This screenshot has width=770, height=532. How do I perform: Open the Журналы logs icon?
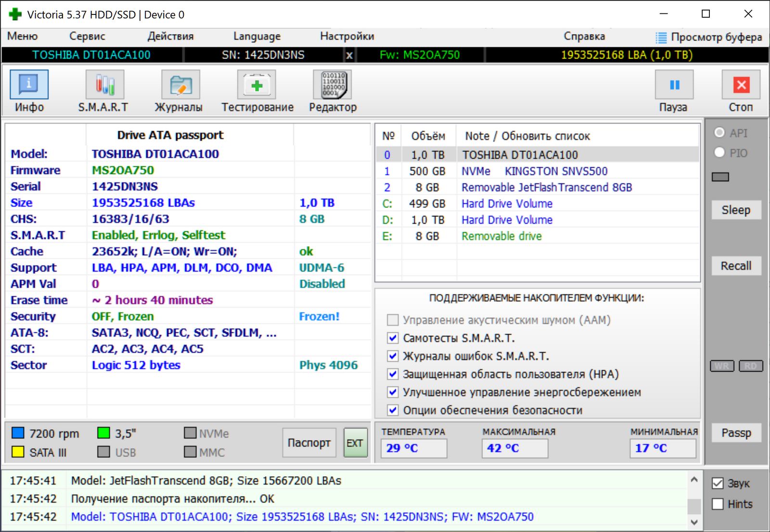pyautogui.click(x=180, y=85)
